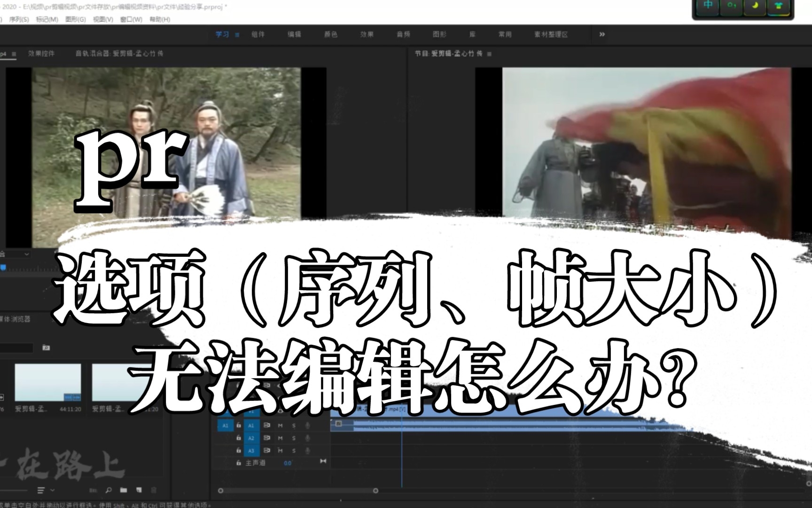Toggle lock on the A3 track
The width and height of the screenshot is (812, 508).
[x=238, y=451]
